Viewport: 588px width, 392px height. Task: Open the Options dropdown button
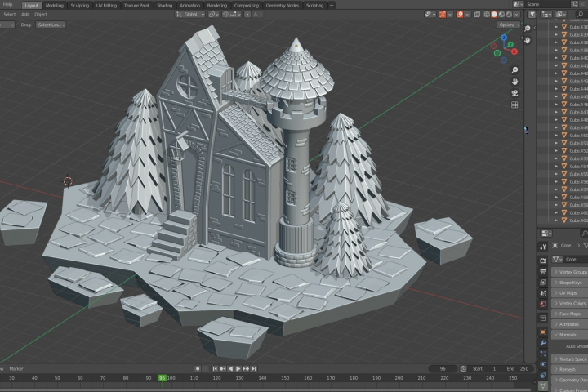point(509,24)
